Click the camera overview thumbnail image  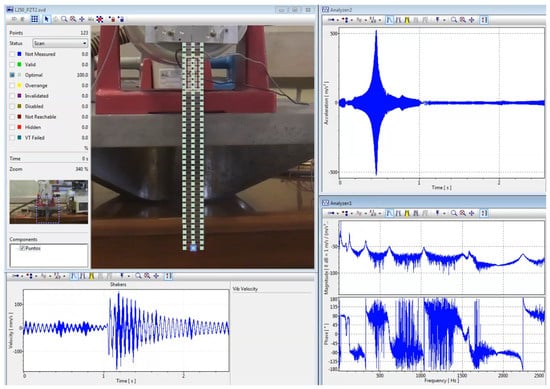49,202
